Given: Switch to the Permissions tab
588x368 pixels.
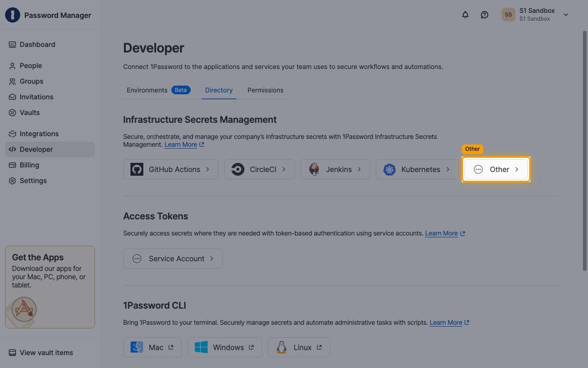Looking at the screenshot, I should click(266, 90).
